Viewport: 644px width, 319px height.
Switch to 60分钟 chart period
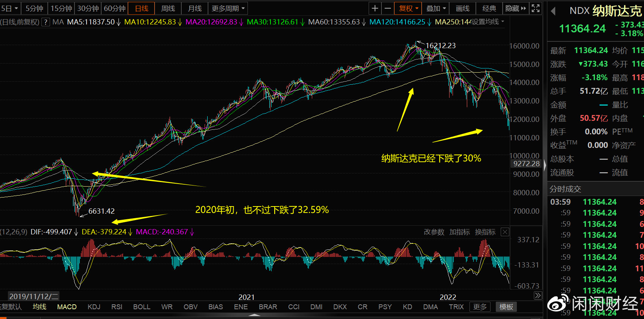coord(115,8)
